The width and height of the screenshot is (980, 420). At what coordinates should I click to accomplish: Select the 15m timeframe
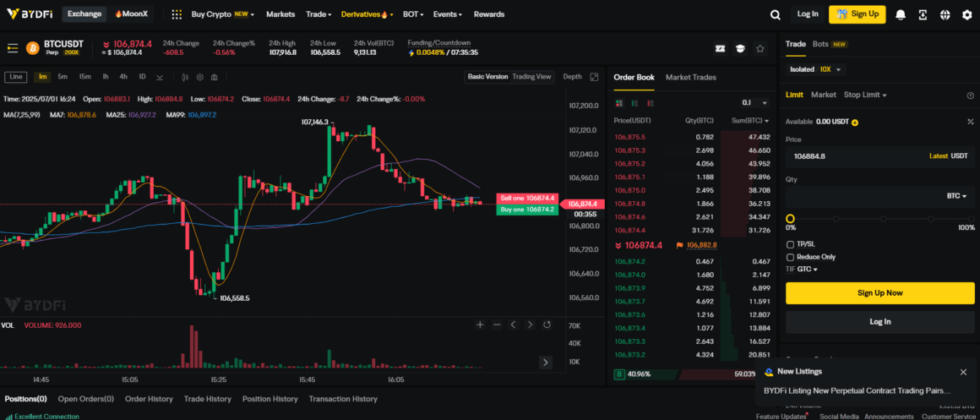(85, 77)
